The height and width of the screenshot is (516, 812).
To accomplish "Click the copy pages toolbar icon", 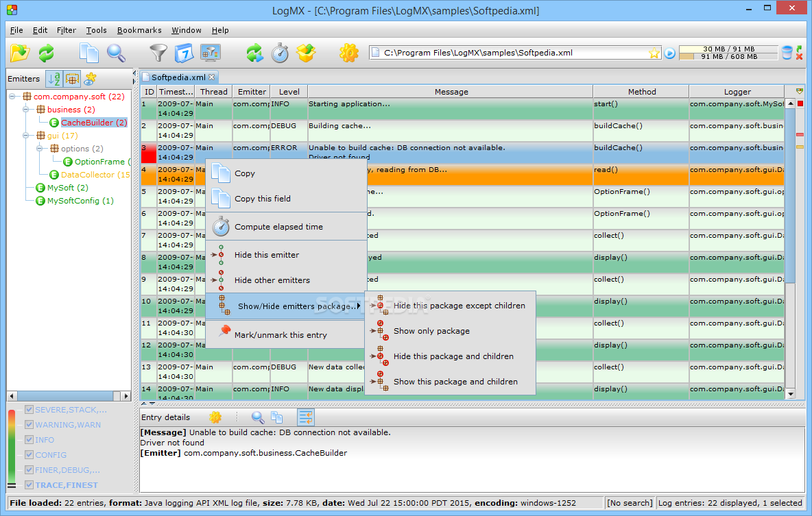I will [89, 53].
